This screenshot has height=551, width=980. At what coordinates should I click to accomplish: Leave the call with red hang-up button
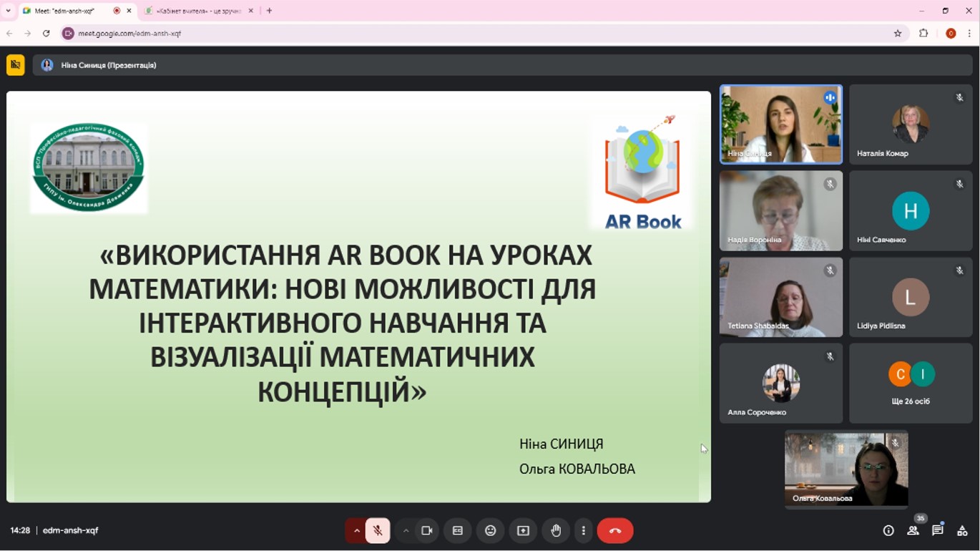coord(615,530)
